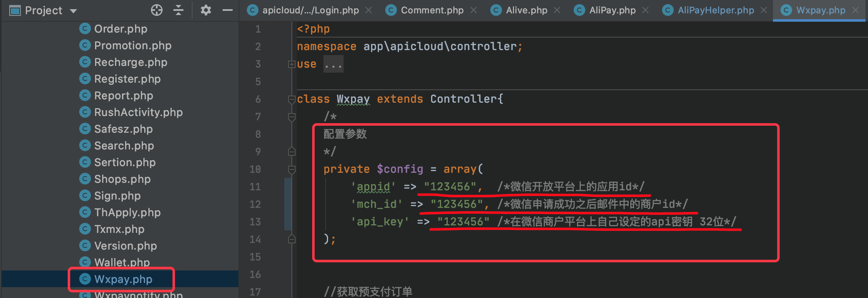Open the Project panel settings gear
This screenshot has height=298, width=868.
(206, 10)
